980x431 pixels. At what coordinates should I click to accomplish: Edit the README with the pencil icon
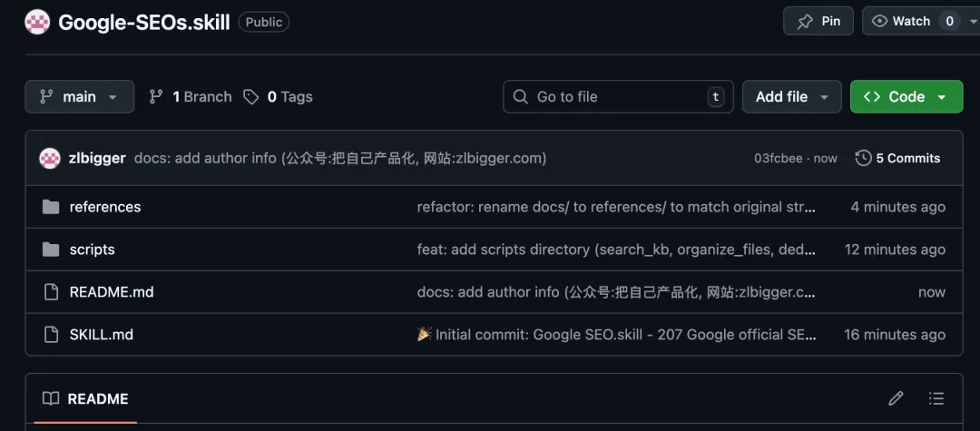click(896, 398)
